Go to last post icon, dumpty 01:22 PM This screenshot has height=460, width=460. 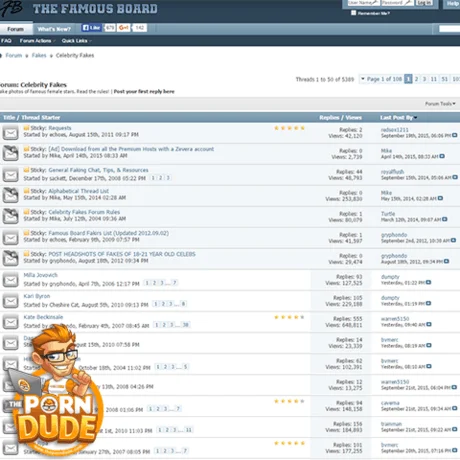[x=429, y=282]
